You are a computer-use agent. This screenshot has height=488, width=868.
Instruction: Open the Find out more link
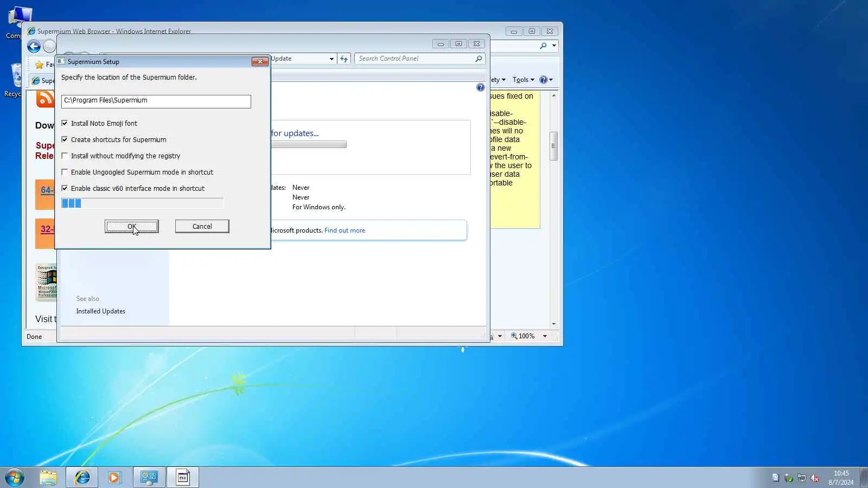(x=344, y=230)
